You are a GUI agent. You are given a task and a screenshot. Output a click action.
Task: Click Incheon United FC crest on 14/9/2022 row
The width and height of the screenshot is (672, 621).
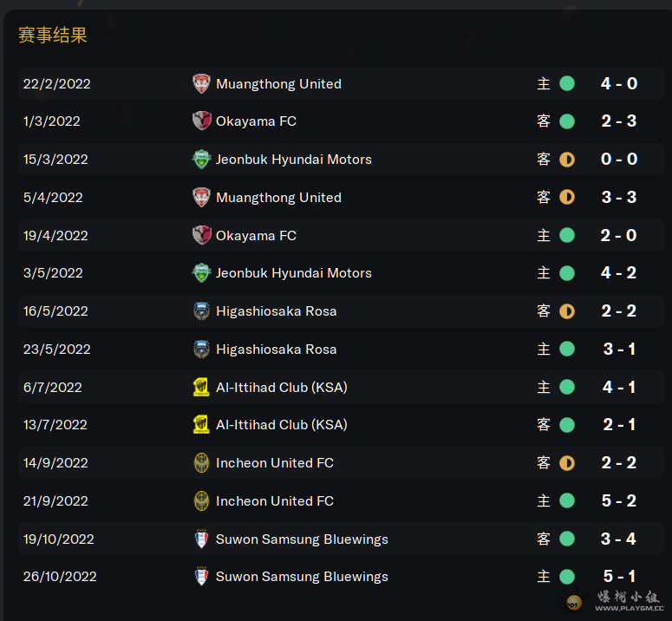click(x=201, y=463)
